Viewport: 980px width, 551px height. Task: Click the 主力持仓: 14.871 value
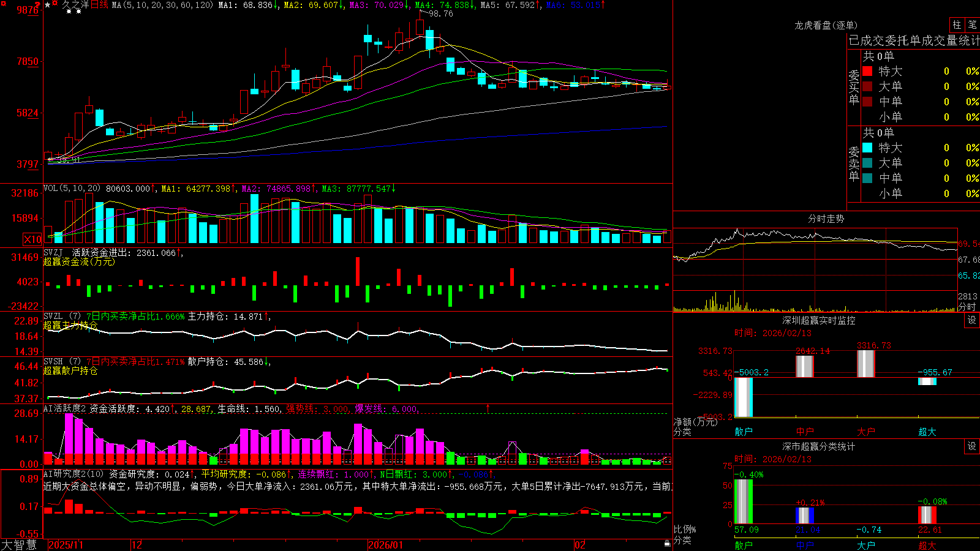227,317
